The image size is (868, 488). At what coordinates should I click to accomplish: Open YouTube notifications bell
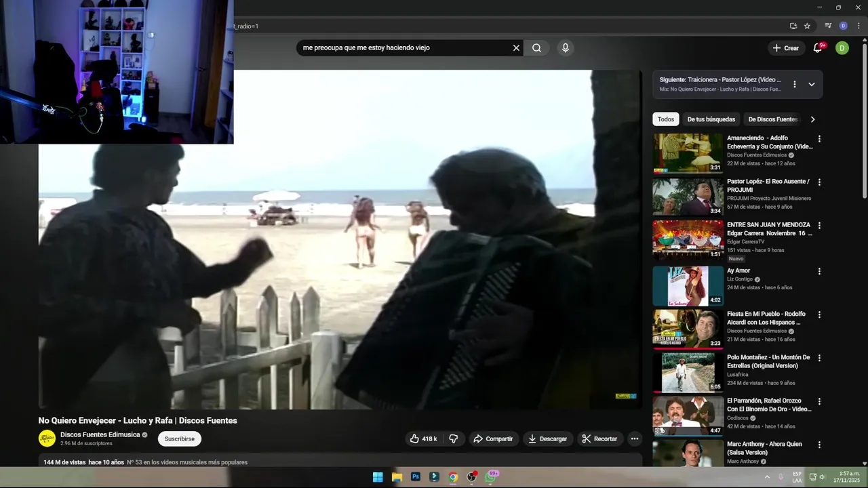[818, 48]
